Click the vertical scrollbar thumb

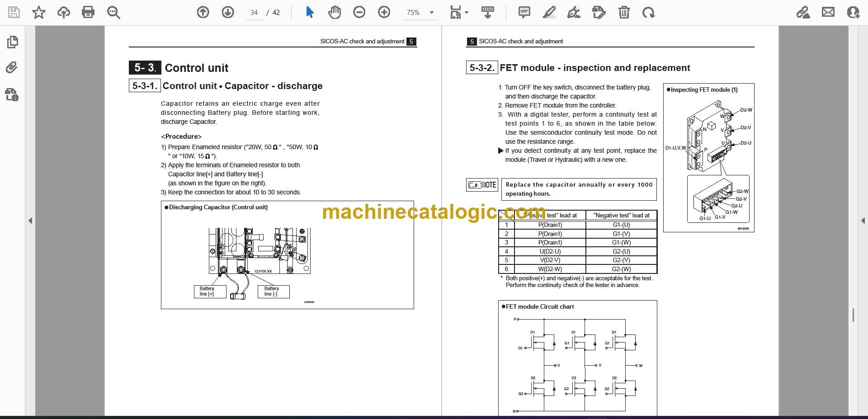pos(853,315)
